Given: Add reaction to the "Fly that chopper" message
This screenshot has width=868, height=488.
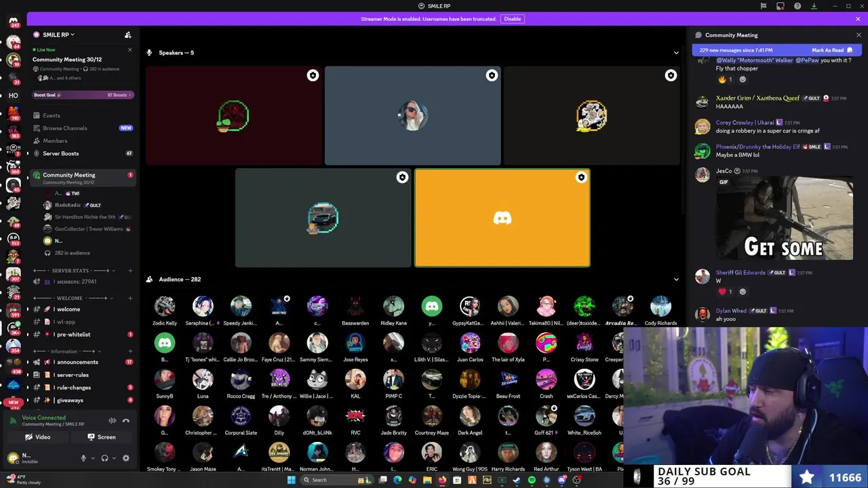Looking at the screenshot, I should click(743, 79).
